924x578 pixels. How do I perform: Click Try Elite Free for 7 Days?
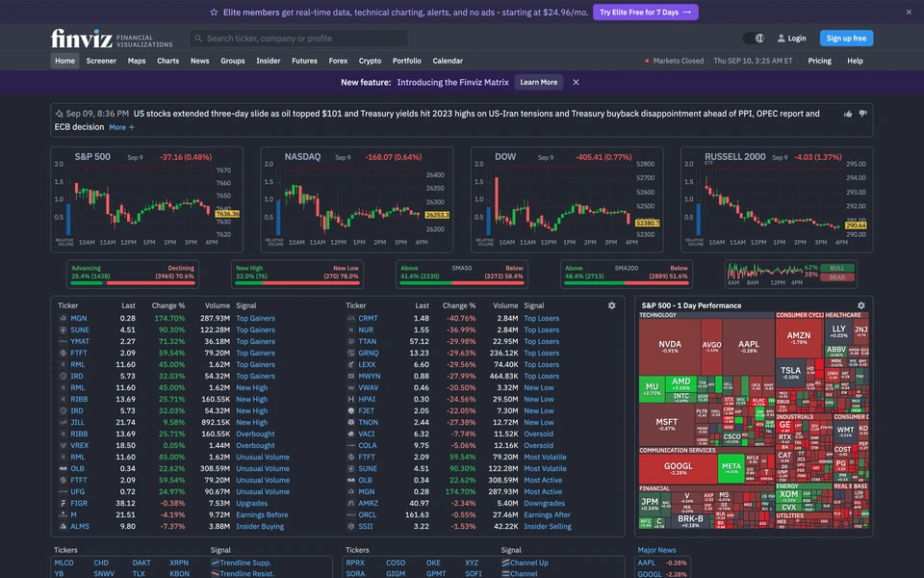[645, 12]
